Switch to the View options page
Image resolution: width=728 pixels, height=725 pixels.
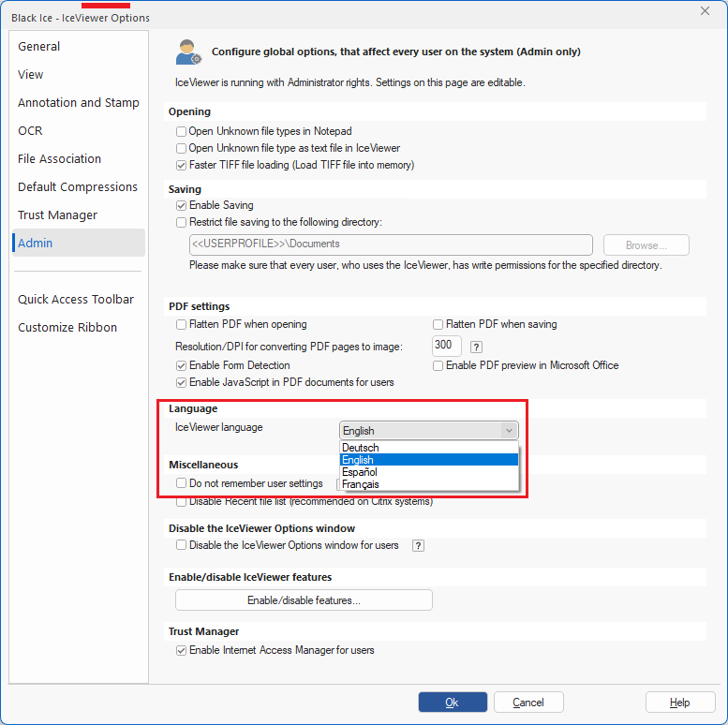[79, 75]
